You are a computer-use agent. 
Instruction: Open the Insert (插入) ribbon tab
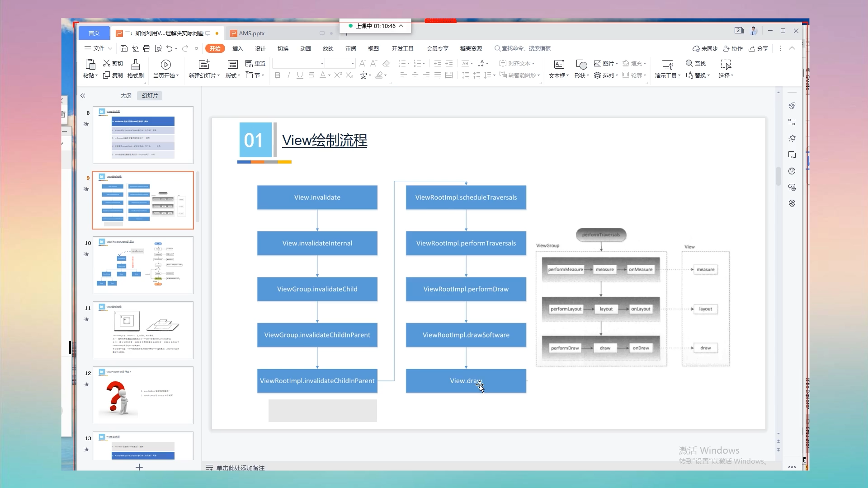[x=237, y=49]
